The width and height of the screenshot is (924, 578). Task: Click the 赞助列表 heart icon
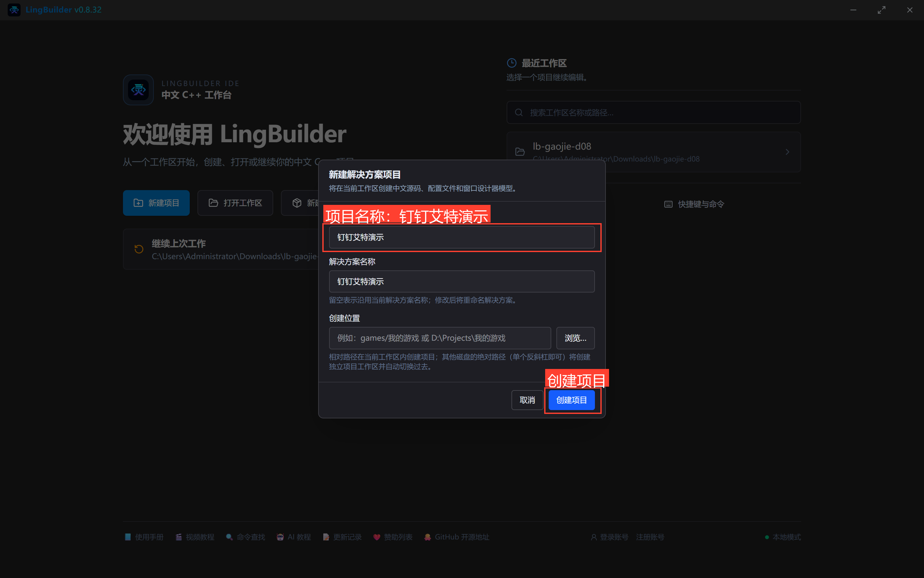tap(377, 537)
